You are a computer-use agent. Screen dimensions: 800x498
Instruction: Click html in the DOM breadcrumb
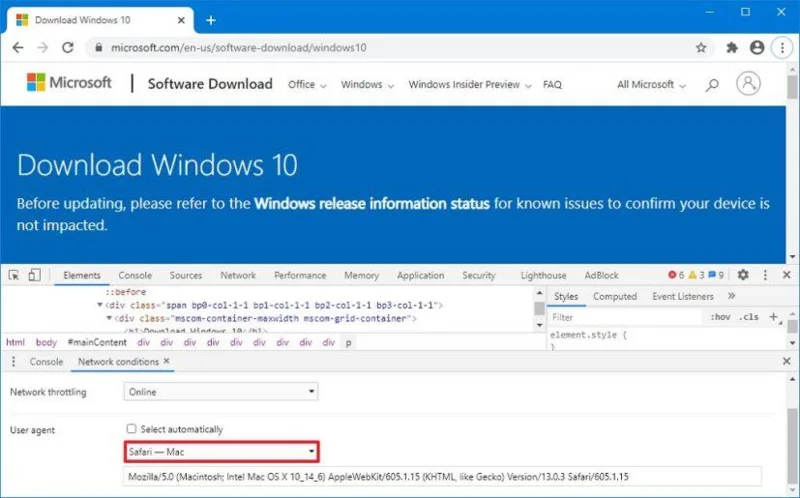pyautogui.click(x=15, y=342)
